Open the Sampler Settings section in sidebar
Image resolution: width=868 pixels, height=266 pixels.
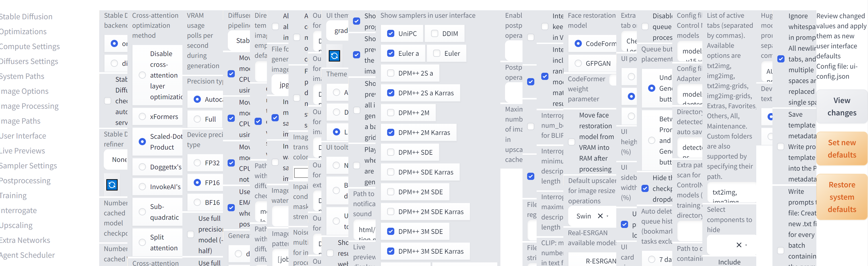(x=29, y=166)
